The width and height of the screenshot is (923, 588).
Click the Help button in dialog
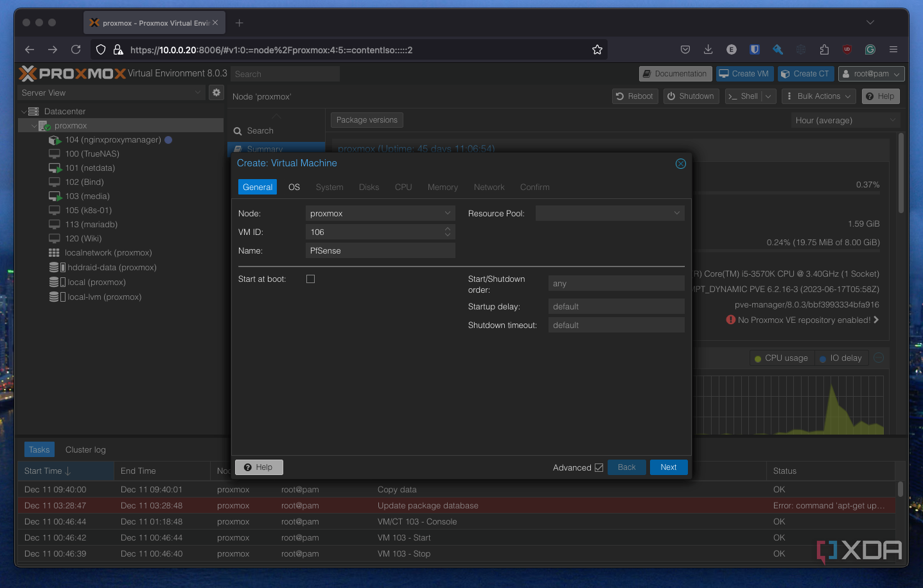click(259, 467)
